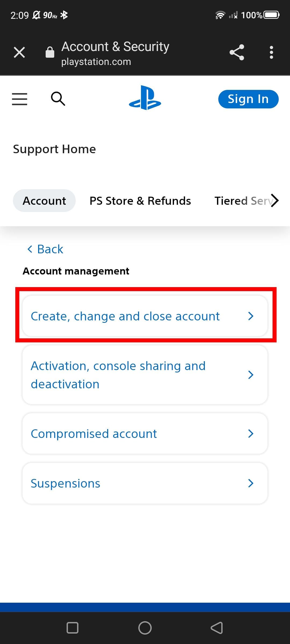Open the Suspensions topic
290x644 pixels.
(x=145, y=483)
